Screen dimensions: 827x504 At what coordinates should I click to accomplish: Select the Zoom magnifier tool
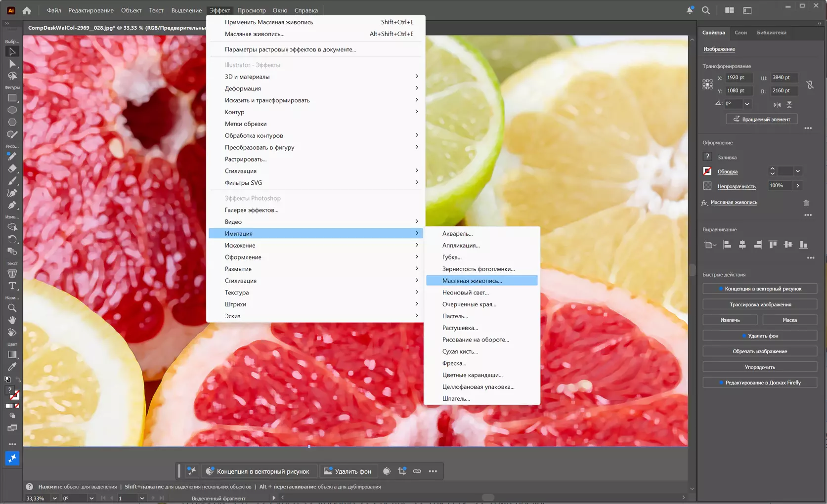click(12, 308)
